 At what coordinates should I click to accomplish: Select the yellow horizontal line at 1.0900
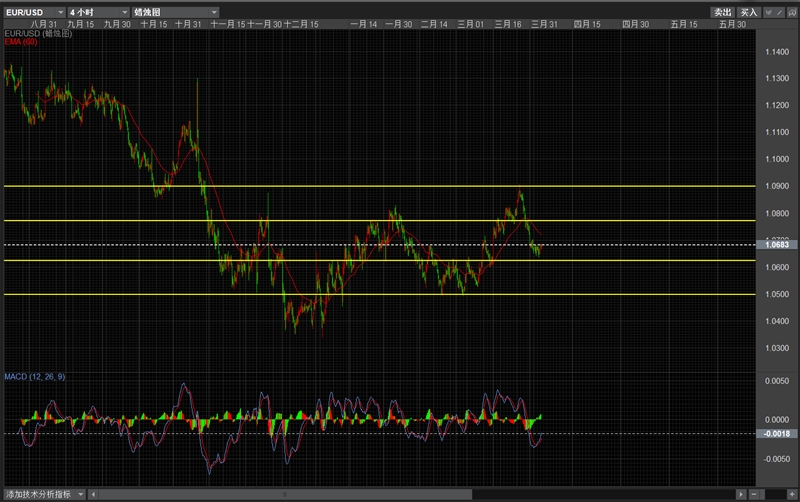coord(380,186)
